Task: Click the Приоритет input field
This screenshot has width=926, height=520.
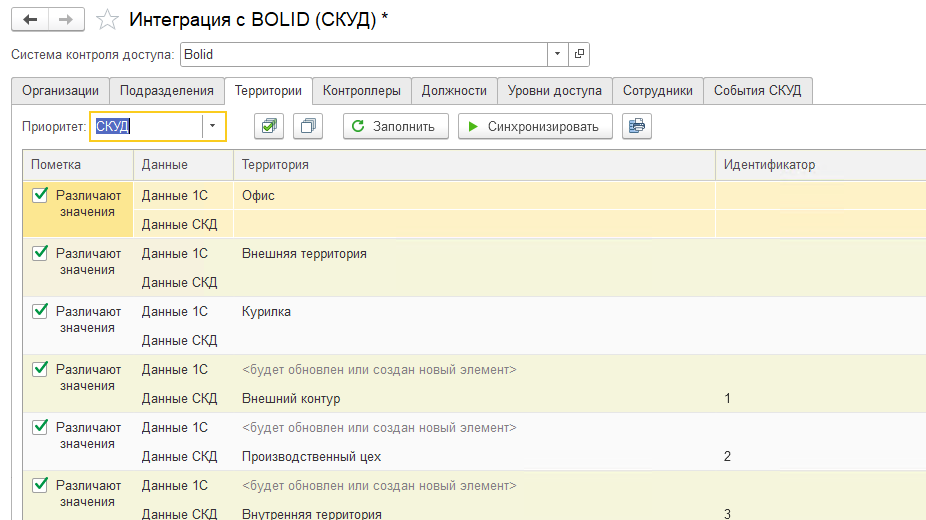Action: (146, 126)
